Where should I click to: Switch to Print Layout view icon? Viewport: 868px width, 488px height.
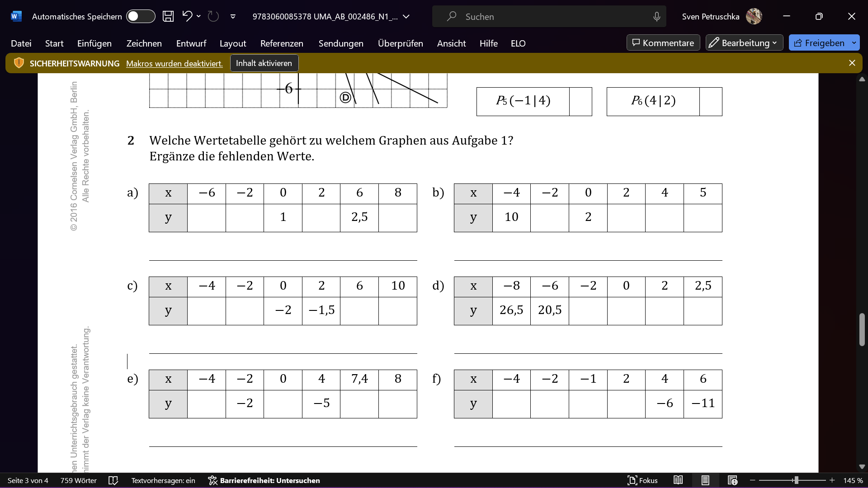pyautogui.click(x=705, y=480)
